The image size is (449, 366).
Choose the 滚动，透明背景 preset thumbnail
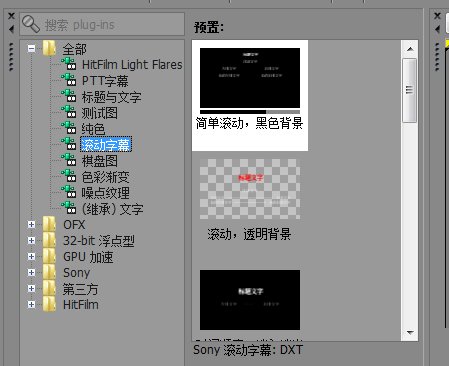[250, 189]
